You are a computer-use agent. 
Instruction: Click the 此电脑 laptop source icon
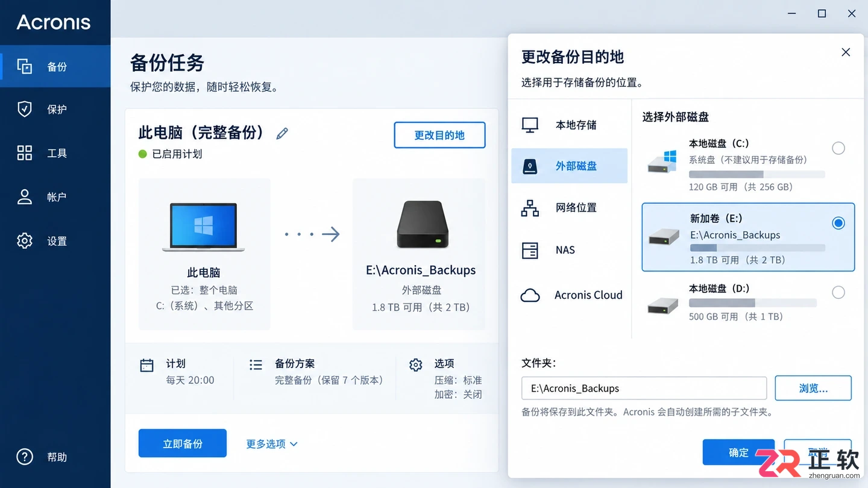coord(204,227)
